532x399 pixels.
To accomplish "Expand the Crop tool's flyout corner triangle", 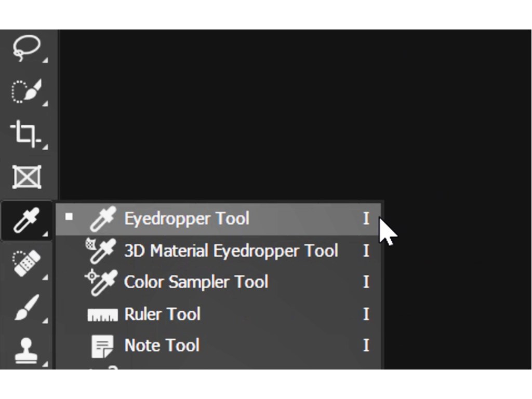I will point(45,147).
